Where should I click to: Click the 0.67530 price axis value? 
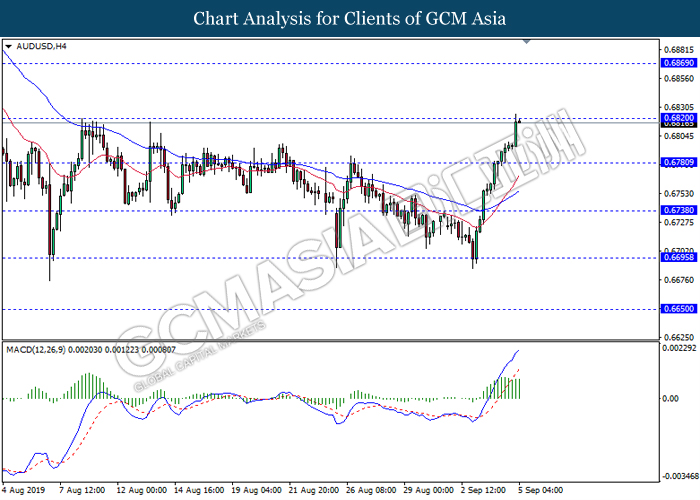(679, 194)
